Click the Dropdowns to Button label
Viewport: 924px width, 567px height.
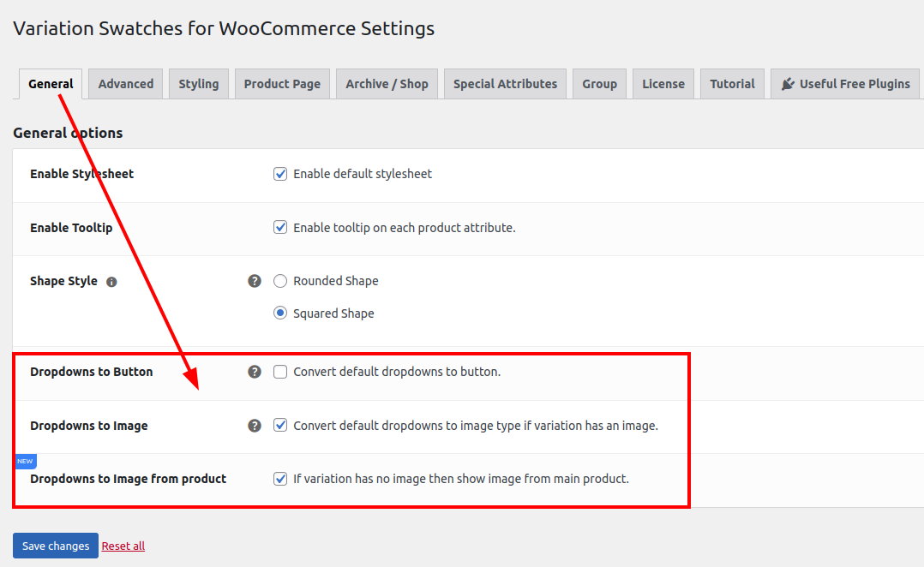point(92,372)
